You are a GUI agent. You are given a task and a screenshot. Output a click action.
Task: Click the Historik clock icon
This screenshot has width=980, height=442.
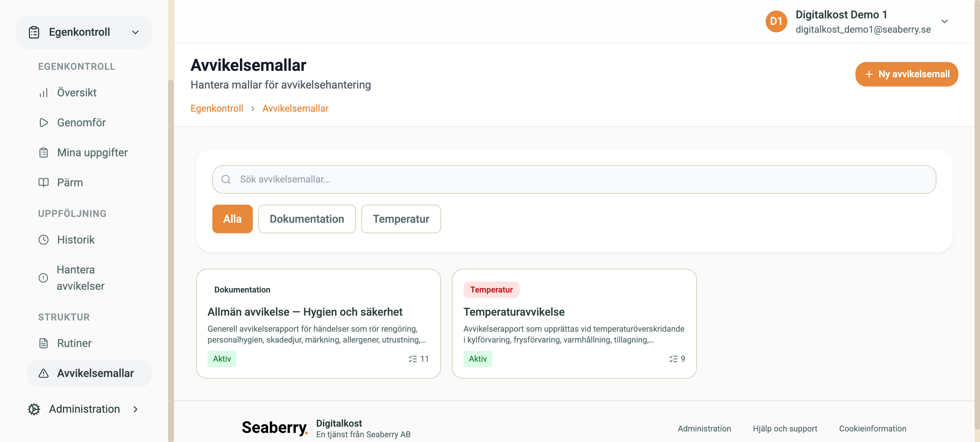[x=43, y=239]
